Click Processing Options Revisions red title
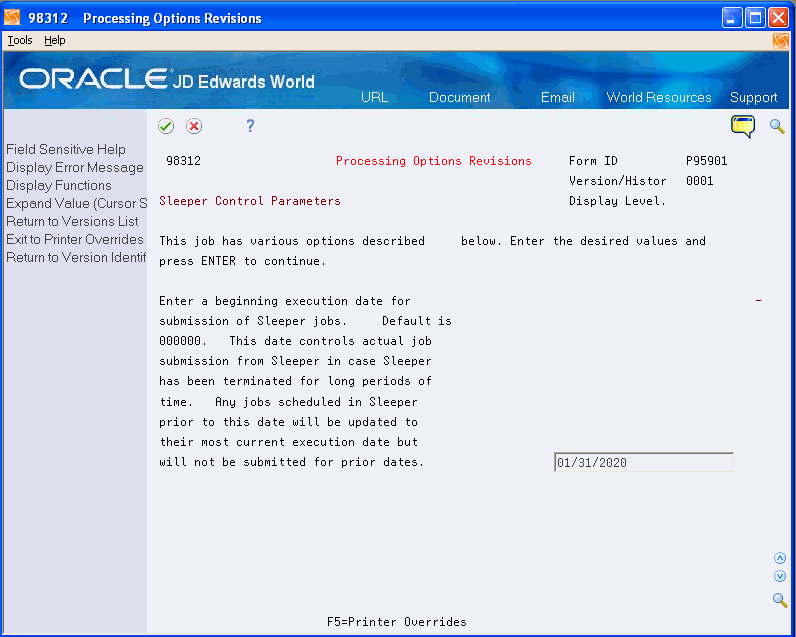The height and width of the screenshot is (637, 796). 434,161
